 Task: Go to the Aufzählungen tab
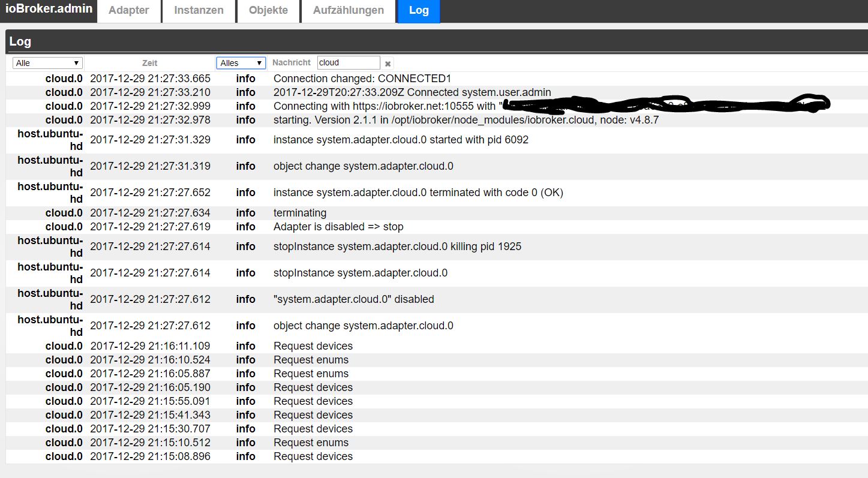pos(349,11)
